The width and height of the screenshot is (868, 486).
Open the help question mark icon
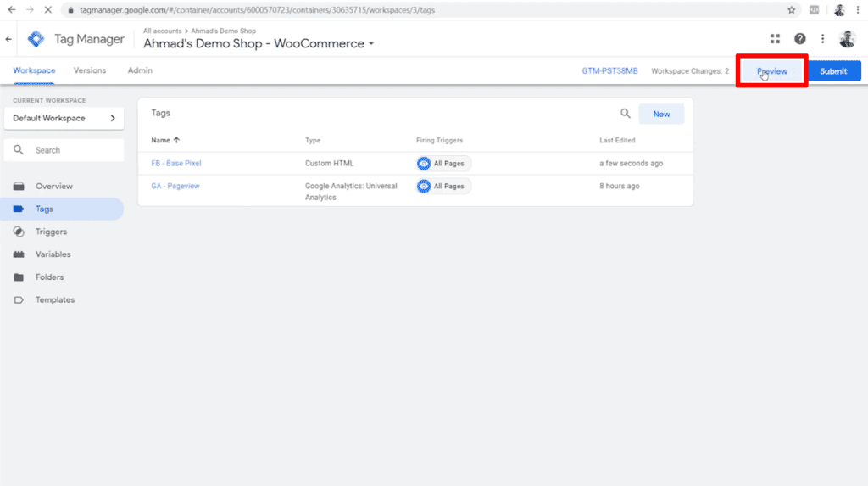(800, 38)
